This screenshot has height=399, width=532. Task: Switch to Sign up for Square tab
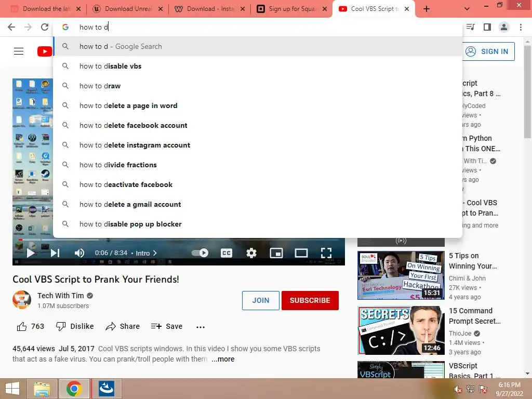pyautogui.click(x=292, y=9)
